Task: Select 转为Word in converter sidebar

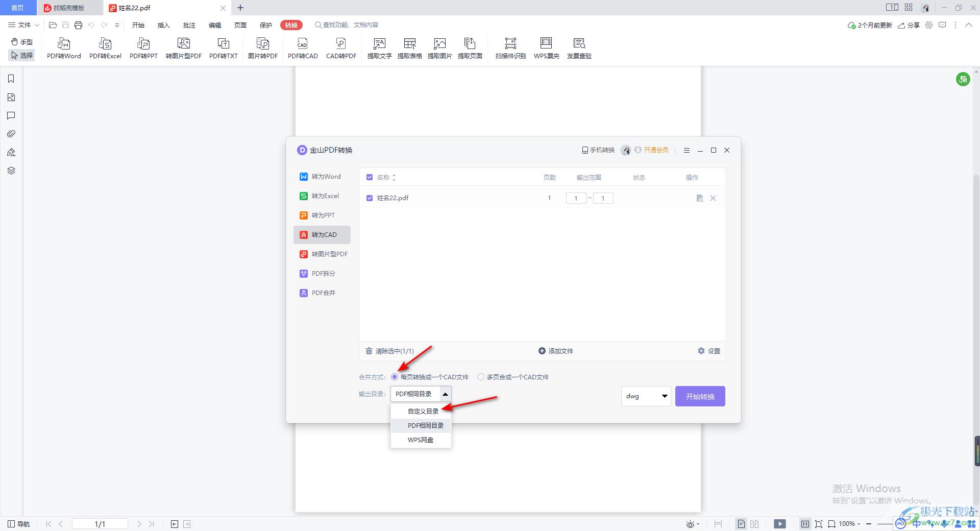Action: point(322,177)
